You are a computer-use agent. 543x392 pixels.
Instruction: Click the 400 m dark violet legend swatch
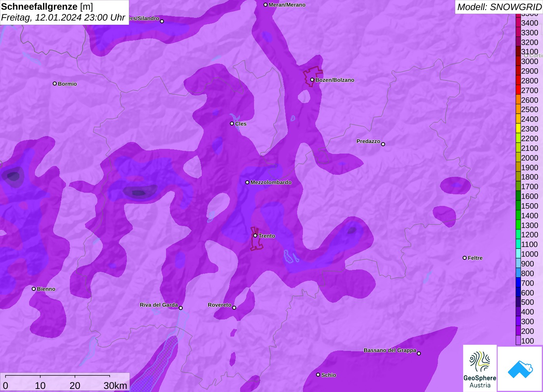click(x=518, y=311)
